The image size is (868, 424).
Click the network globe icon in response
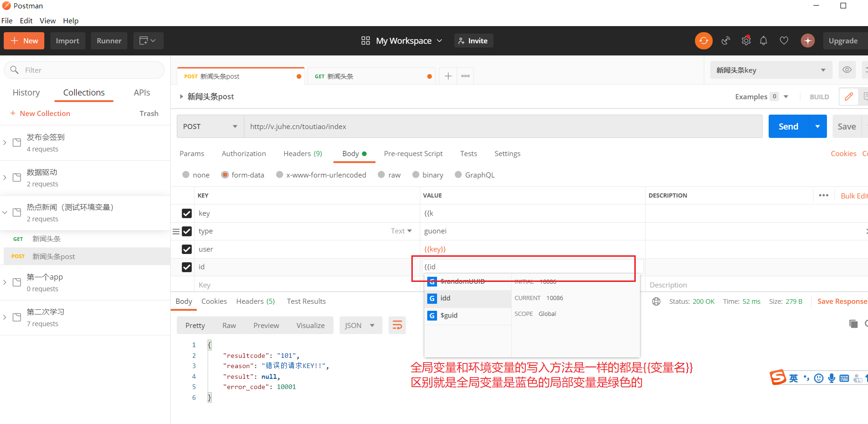pyautogui.click(x=656, y=301)
